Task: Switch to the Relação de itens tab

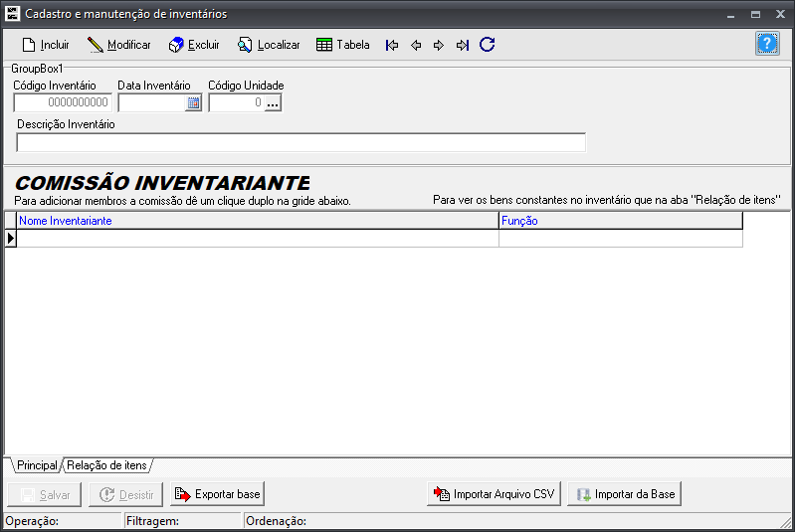Action: click(x=107, y=465)
